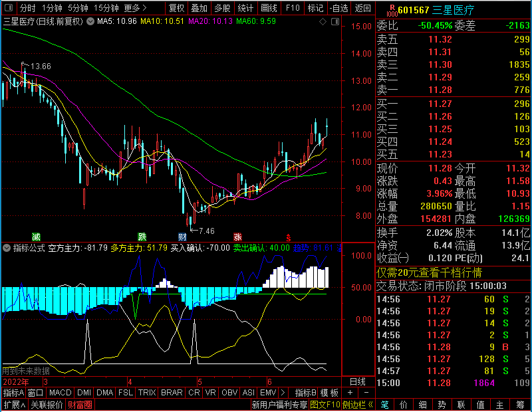This screenshot has height=412, width=532.
Task: Open indicator formula dropdown beside 指标公式
Action: pyautogui.click(x=7, y=248)
